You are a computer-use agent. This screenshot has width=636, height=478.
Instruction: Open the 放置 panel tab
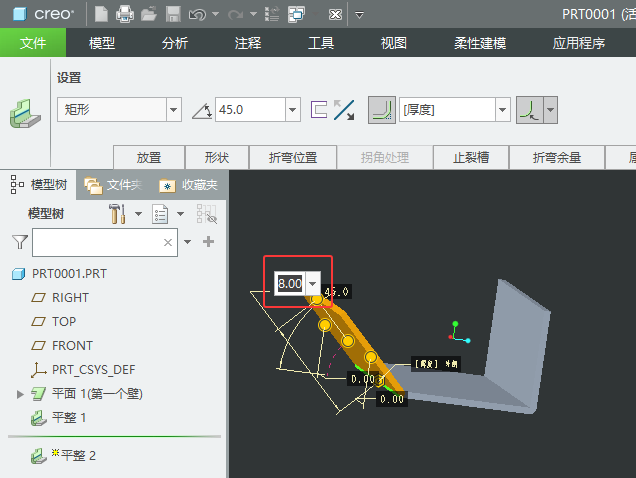pyautogui.click(x=149, y=157)
